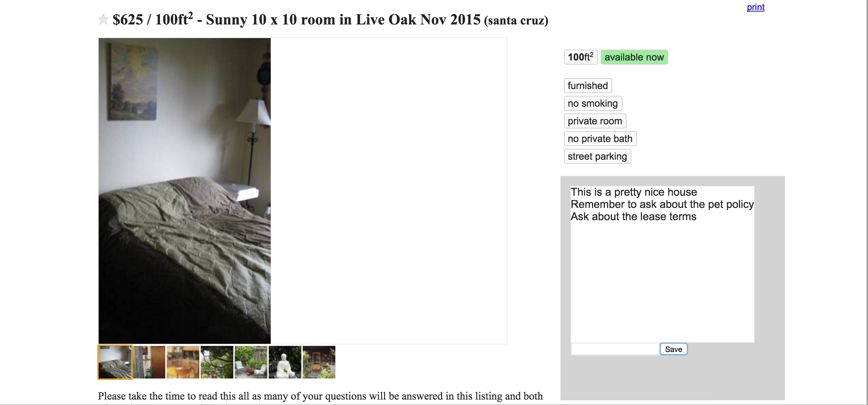Click the 'street parking' attribute tag

(597, 156)
